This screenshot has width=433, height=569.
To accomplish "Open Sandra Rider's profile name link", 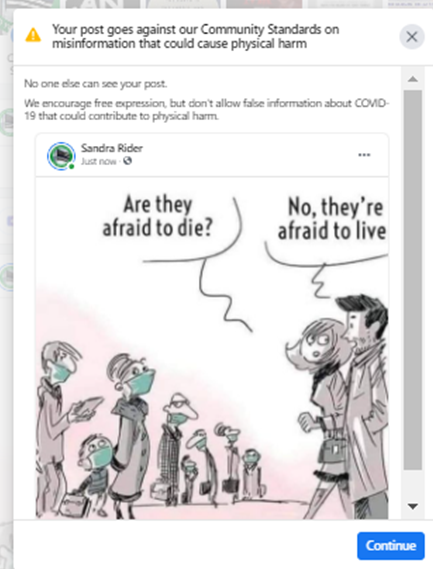I will point(112,148).
